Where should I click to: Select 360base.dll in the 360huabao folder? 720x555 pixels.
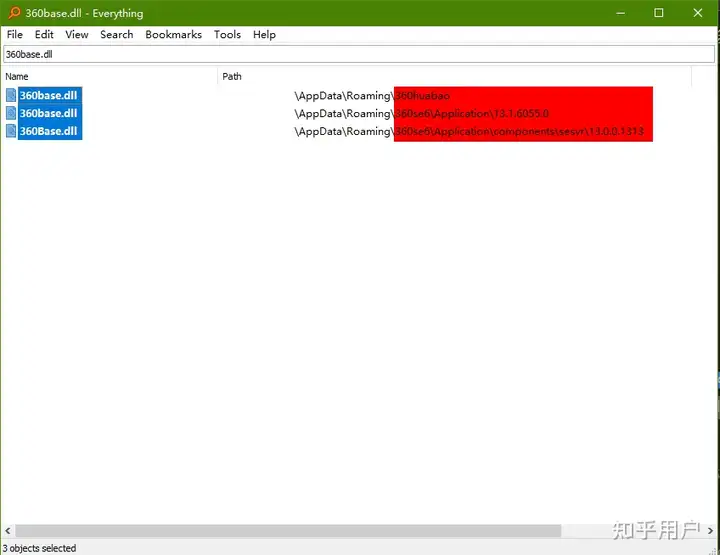point(49,95)
